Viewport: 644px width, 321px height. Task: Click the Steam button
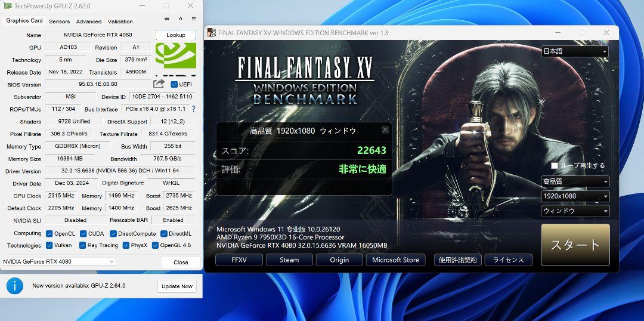290,260
